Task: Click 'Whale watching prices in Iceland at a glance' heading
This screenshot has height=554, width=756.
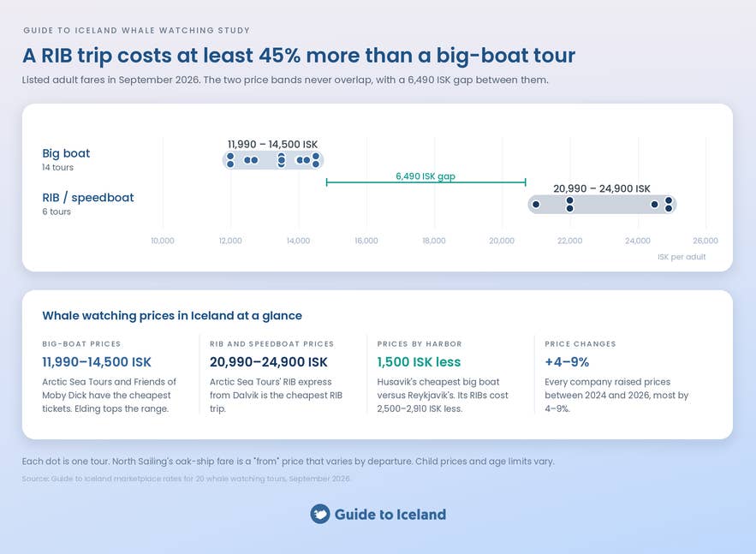Action: pos(172,316)
